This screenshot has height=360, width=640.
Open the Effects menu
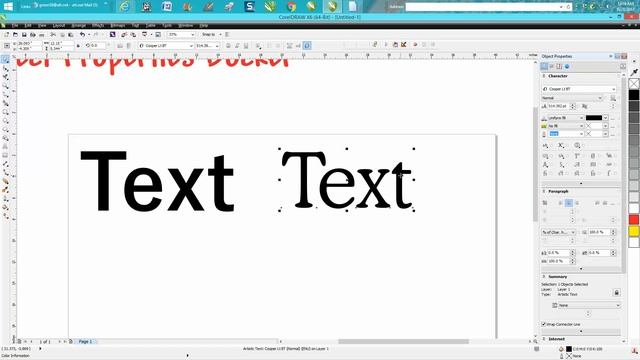(x=98, y=25)
